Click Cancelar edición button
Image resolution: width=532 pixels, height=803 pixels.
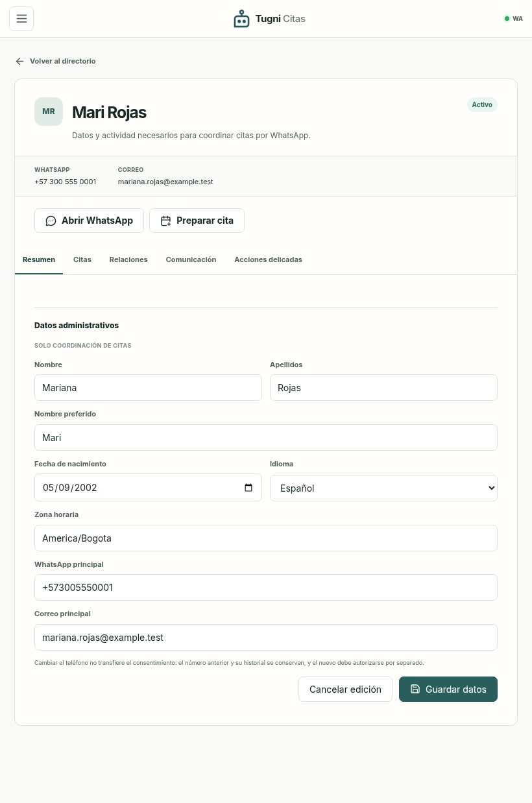(x=345, y=689)
